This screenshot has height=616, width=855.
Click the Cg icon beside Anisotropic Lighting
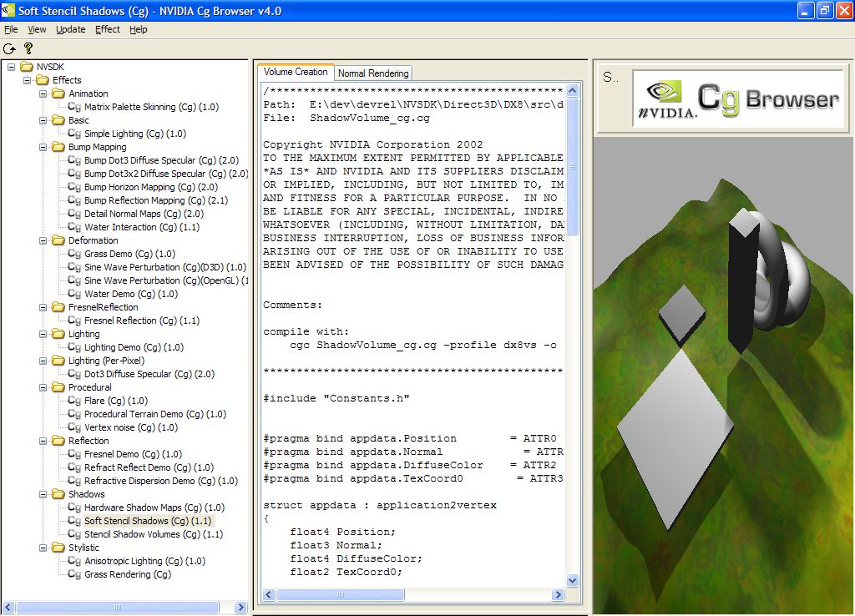[x=74, y=561]
